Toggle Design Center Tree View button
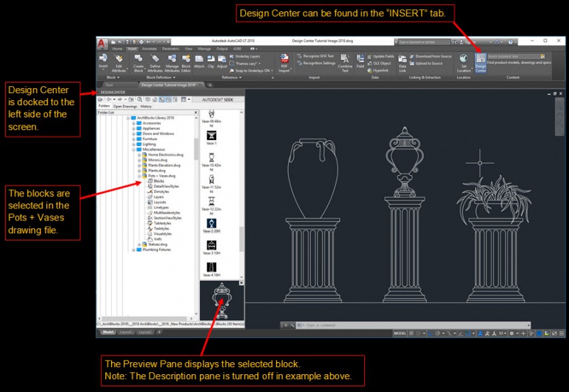Screen dimensions: 569x392 click(162, 100)
